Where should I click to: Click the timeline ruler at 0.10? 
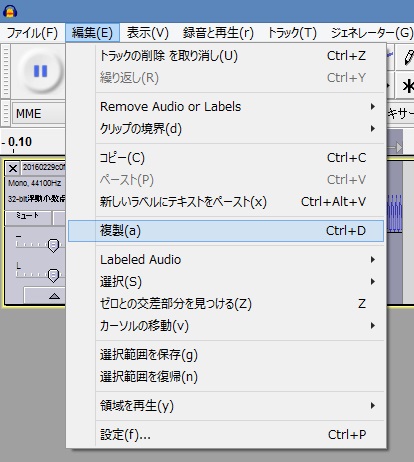(19, 142)
